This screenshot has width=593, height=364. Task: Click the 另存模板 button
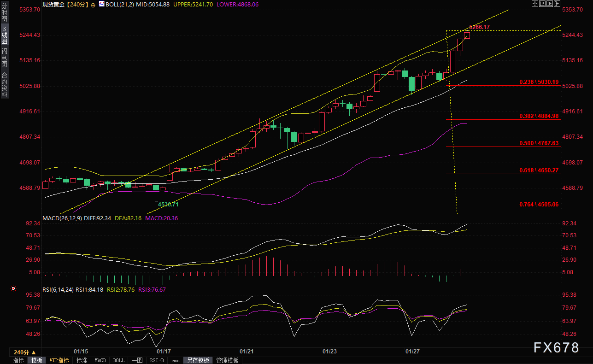[198, 360]
